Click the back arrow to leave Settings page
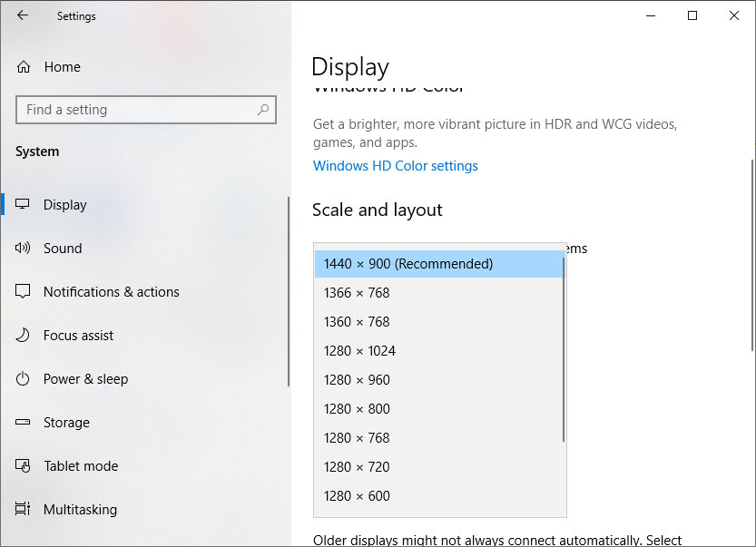 pos(24,15)
